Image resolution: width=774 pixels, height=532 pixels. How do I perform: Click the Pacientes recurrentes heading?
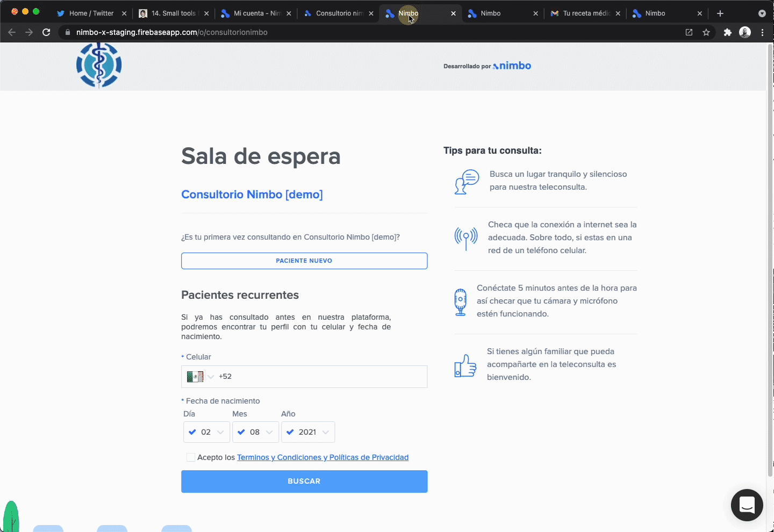tap(240, 295)
